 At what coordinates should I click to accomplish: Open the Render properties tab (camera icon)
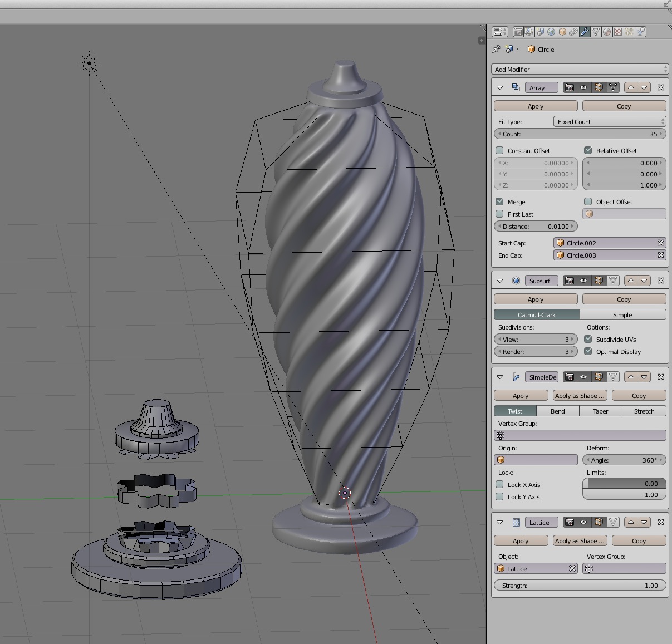pyautogui.click(x=518, y=32)
